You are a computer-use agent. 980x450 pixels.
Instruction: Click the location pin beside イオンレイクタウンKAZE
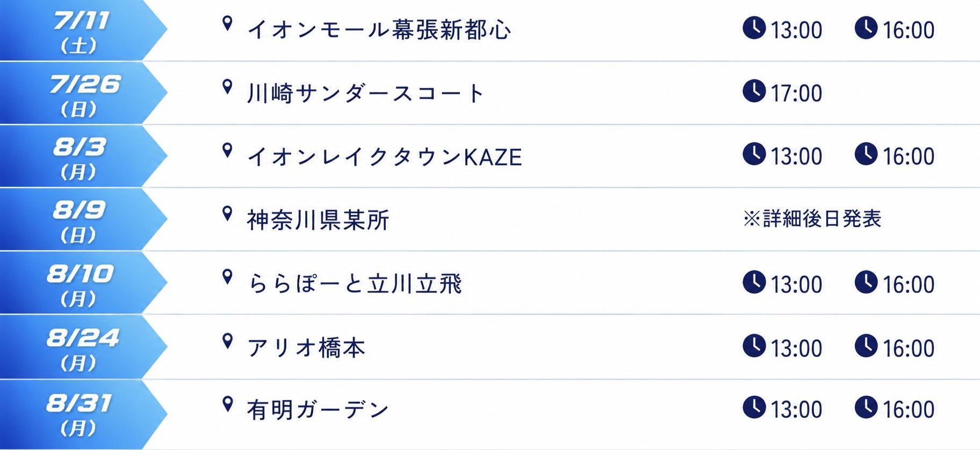pos(228,151)
